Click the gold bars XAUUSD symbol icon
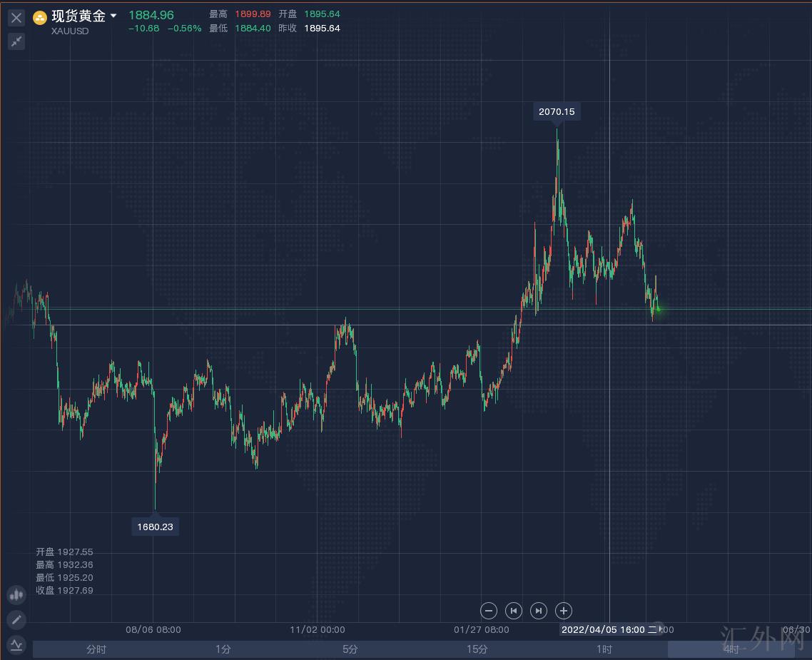Screen dimensions: 812x660 coord(40,17)
